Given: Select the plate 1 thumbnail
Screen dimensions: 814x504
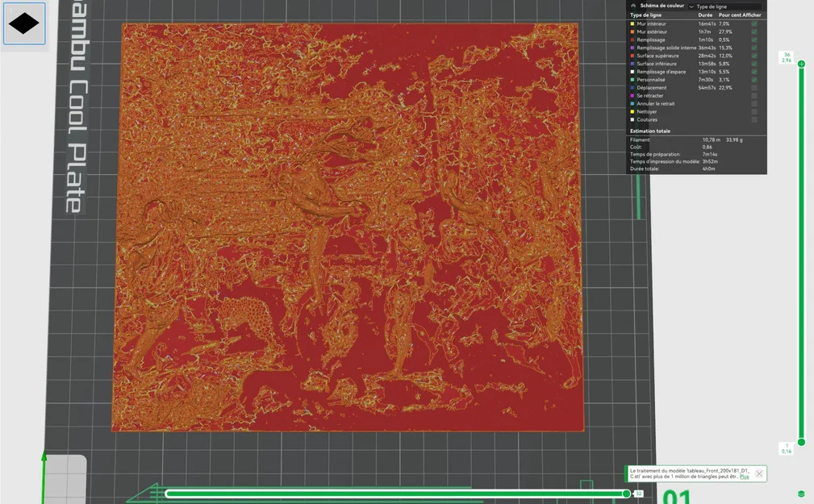Looking at the screenshot, I should point(24,23).
